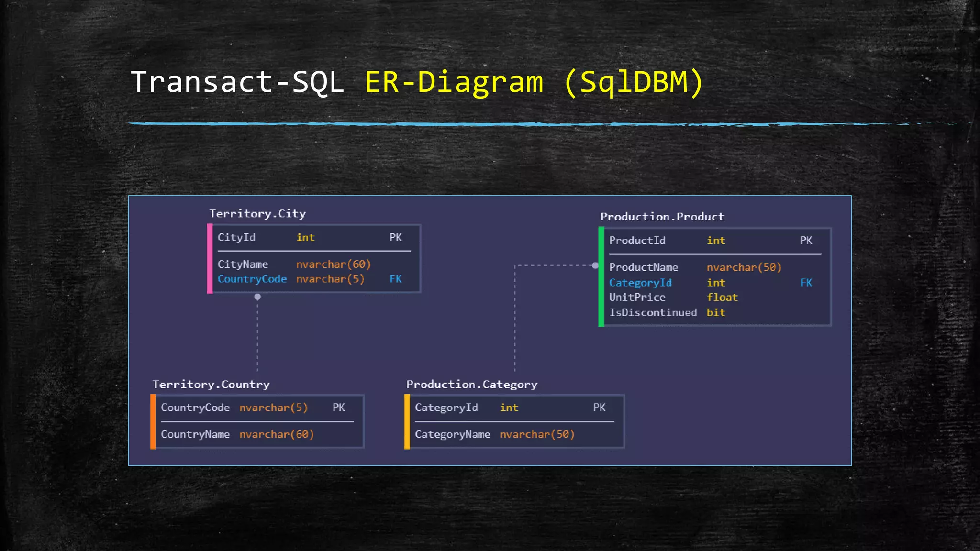Image resolution: width=980 pixels, height=551 pixels.
Task: Click the PK marker beside ProductId
Action: click(x=806, y=241)
